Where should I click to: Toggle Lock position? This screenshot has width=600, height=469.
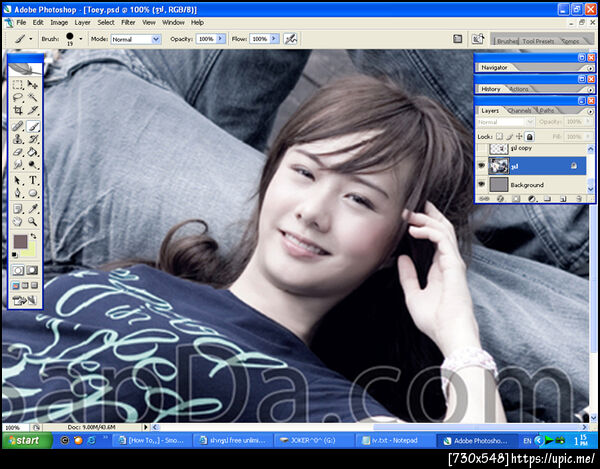[x=519, y=137]
